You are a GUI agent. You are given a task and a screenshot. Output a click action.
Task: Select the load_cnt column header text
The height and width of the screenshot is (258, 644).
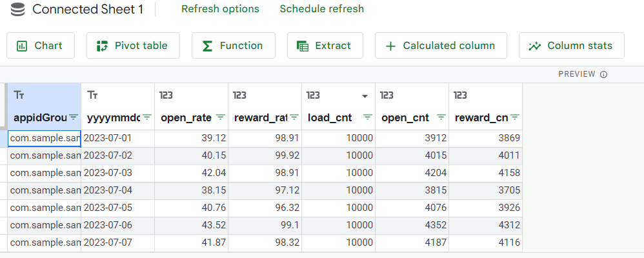tap(330, 118)
